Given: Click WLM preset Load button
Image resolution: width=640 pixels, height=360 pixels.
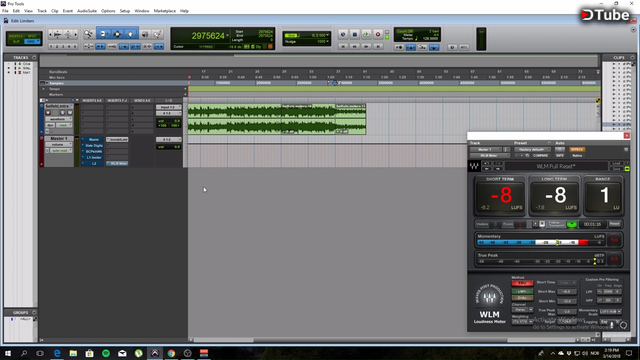Looking at the screenshot, I should 616,163.
